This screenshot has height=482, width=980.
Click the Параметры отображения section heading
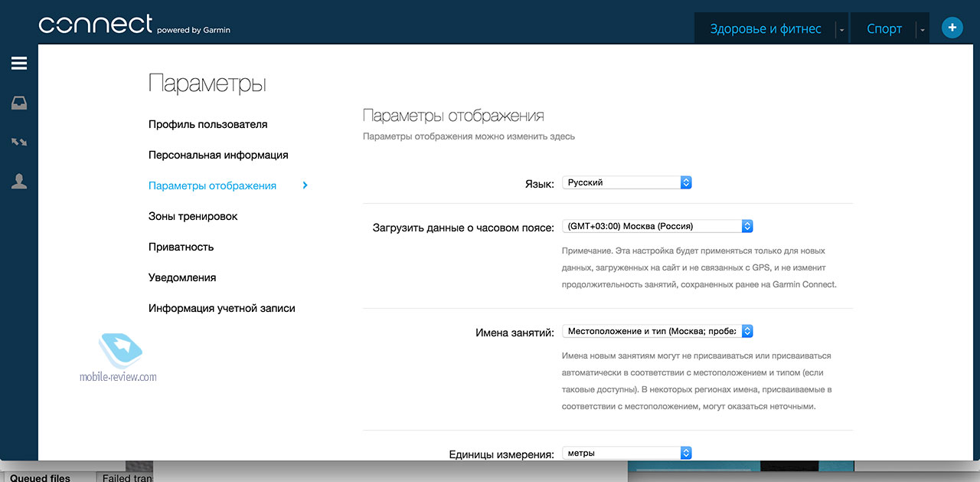tap(453, 116)
